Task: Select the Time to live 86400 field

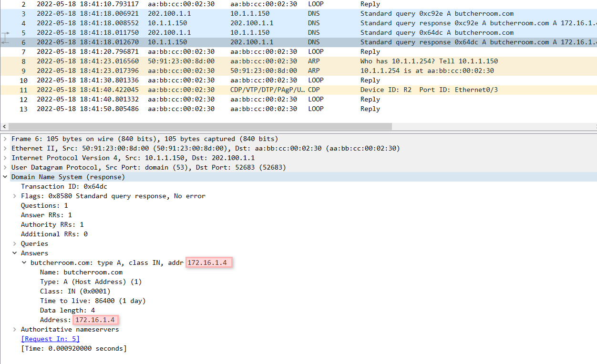Action: click(x=93, y=301)
